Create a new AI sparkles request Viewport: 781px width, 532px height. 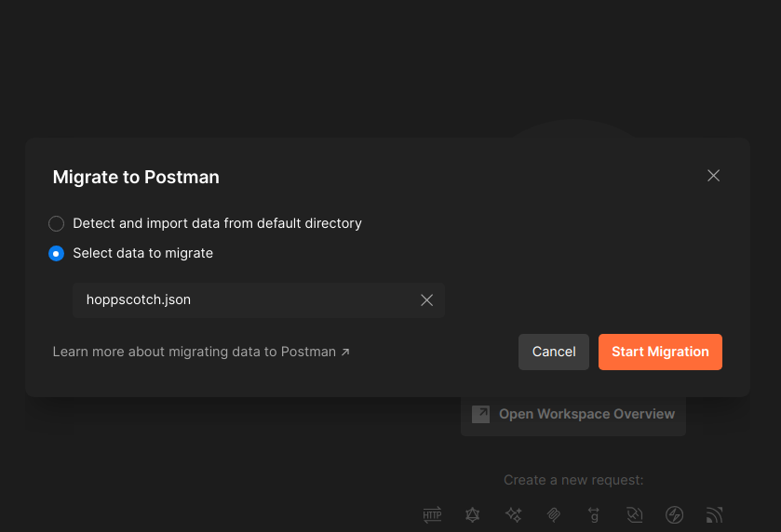point(513,514)
